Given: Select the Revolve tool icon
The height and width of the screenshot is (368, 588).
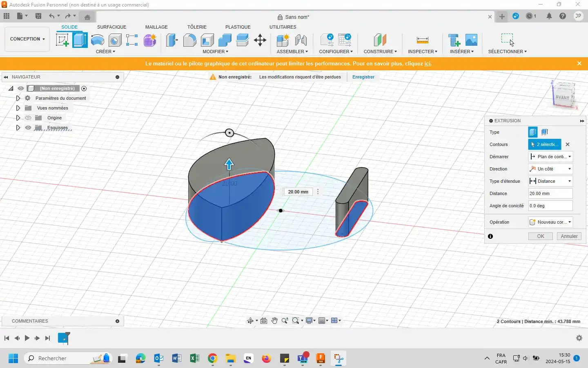Looking at the screenshot, I should (98, 40).
